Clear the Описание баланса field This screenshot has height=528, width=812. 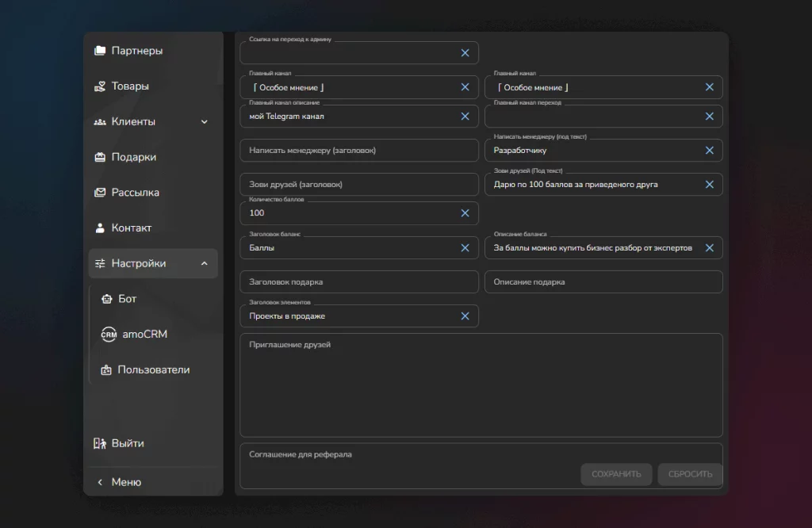click(710, 248)
